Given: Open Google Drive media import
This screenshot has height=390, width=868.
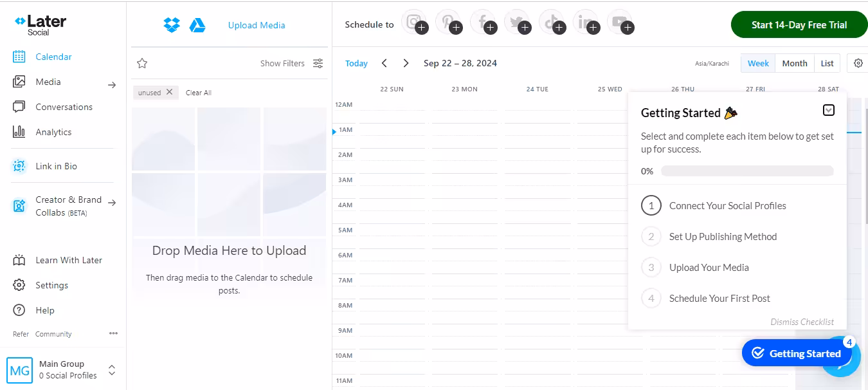Looking at the screenshot, I should [197, 25].
